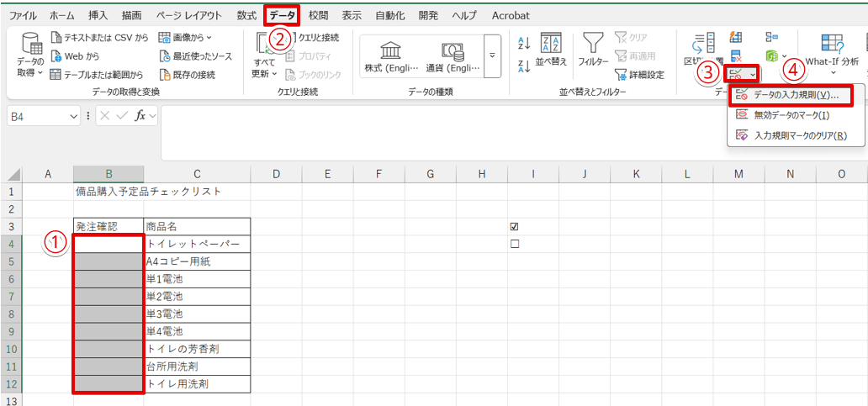Switch to the ホーム tab

(62, 15)
